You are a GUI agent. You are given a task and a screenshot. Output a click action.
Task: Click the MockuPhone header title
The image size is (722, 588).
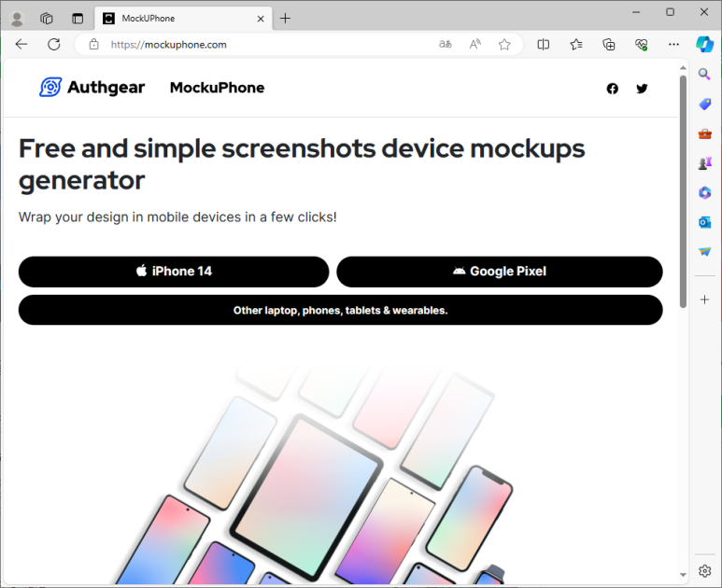pyautogui.click(x=218, y=88)
